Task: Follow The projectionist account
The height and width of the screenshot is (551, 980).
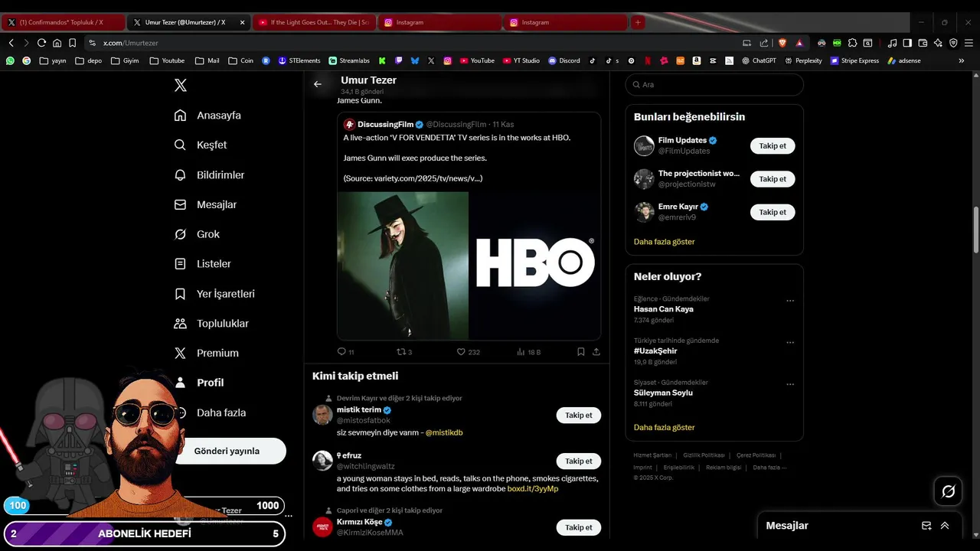Action: tap(773, 179)
